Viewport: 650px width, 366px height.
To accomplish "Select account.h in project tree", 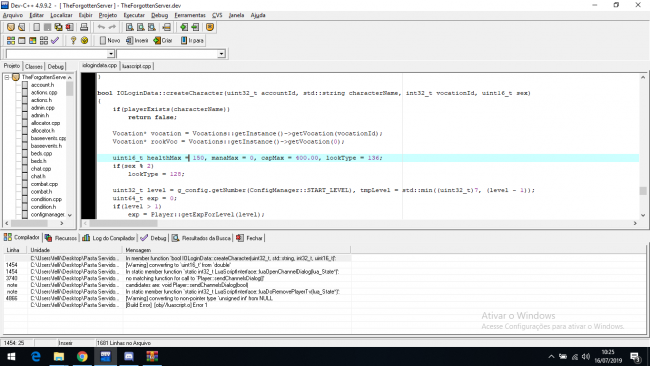I will click(42, 85).
